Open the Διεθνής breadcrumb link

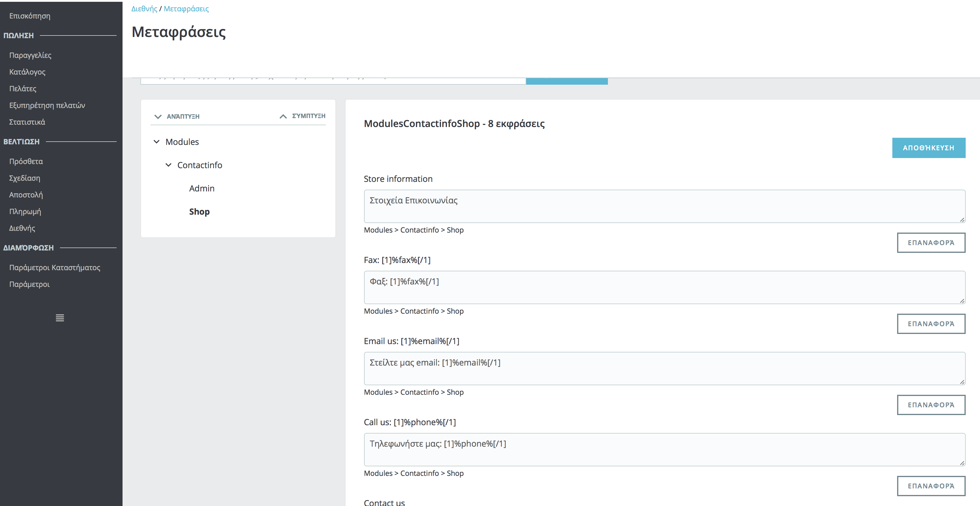144,9
